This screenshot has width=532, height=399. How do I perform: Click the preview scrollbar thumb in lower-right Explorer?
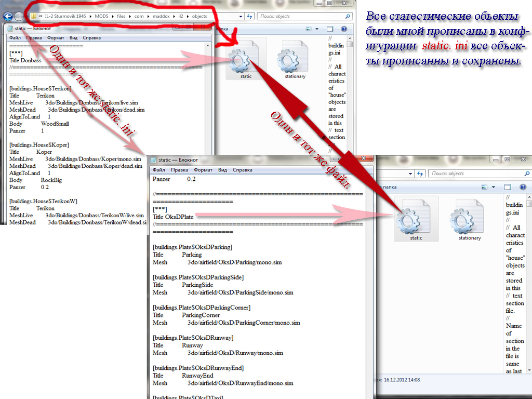[529, 204]
